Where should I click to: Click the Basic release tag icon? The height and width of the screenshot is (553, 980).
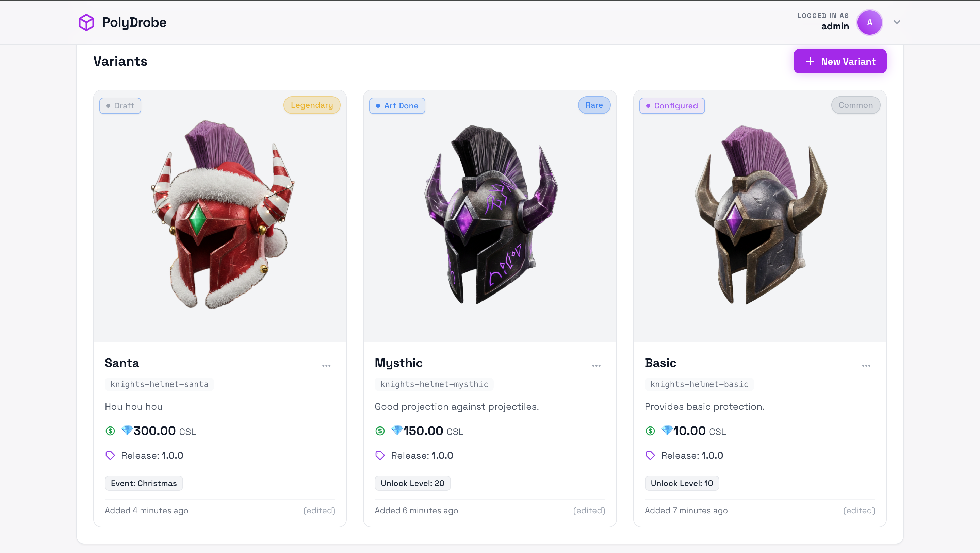(x=650, y=455)
